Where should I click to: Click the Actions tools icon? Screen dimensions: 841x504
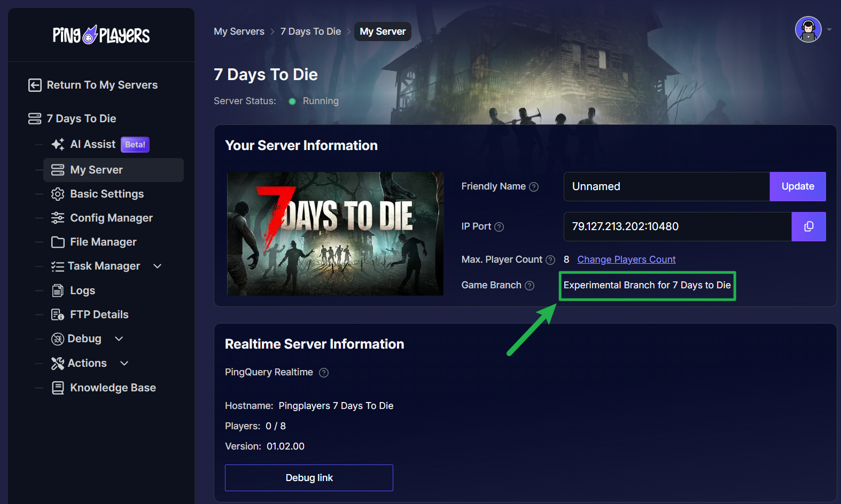58,363
